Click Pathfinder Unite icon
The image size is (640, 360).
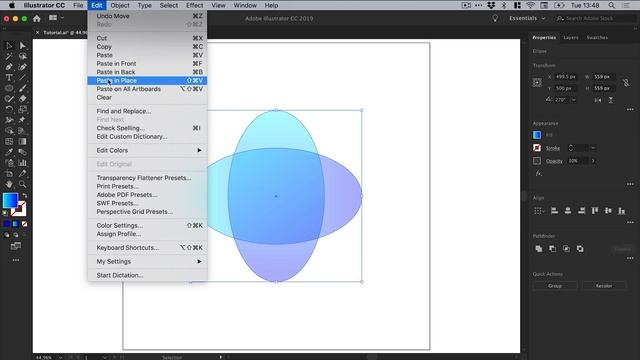(539, 249)
